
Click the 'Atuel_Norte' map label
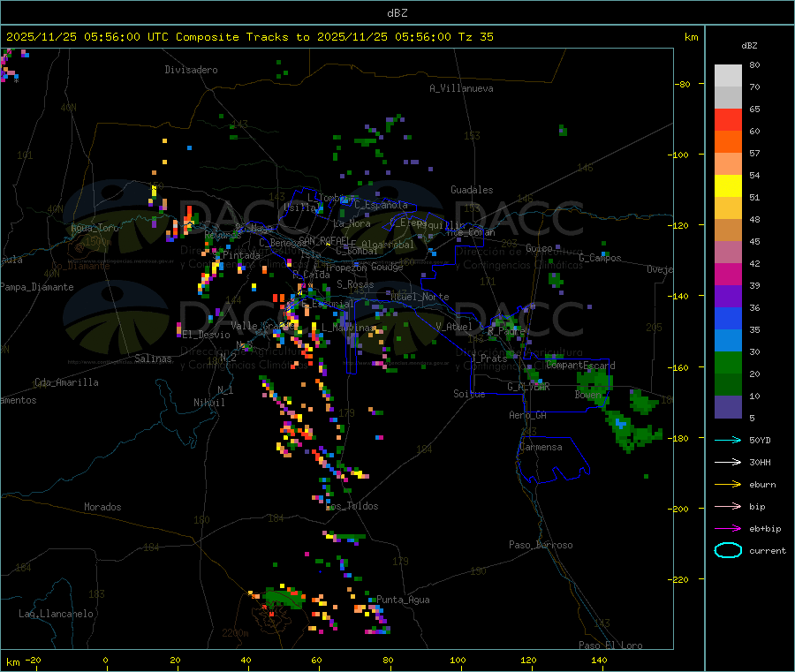(420, 297)
